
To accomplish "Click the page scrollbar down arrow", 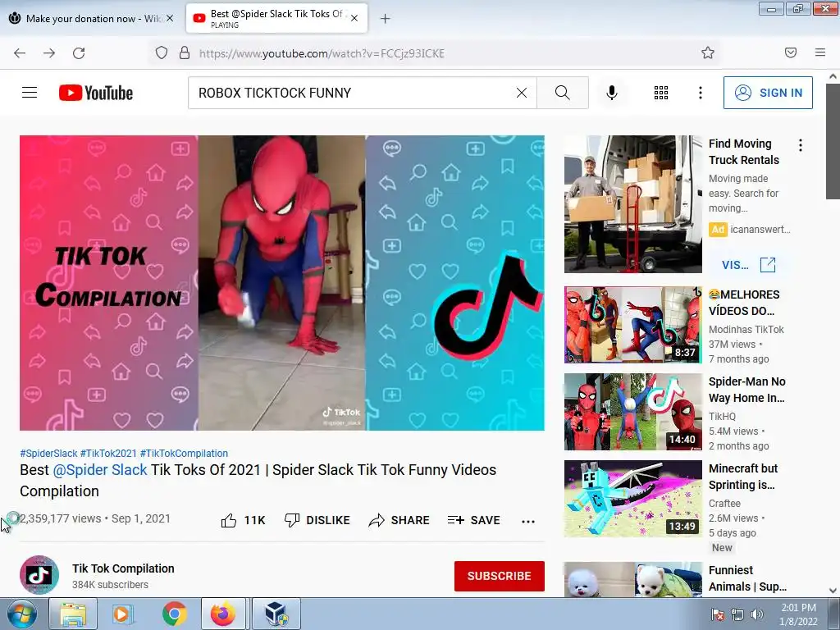I will (x=833, y=591).
